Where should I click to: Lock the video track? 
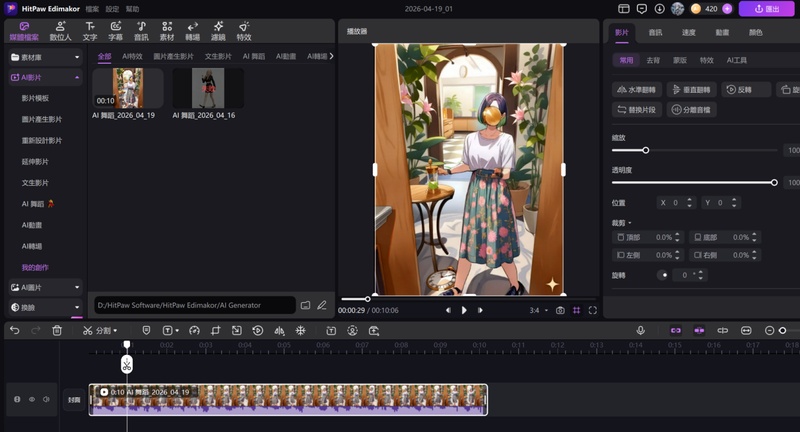[17, 399]
